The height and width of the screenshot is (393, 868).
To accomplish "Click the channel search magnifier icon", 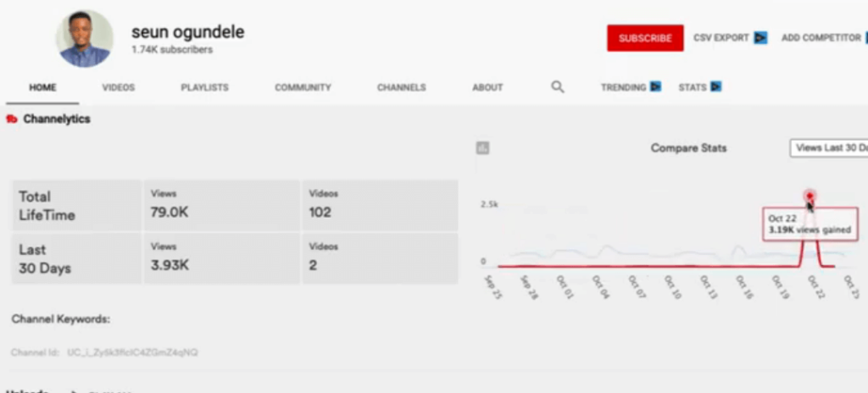I will coord(558,87).
